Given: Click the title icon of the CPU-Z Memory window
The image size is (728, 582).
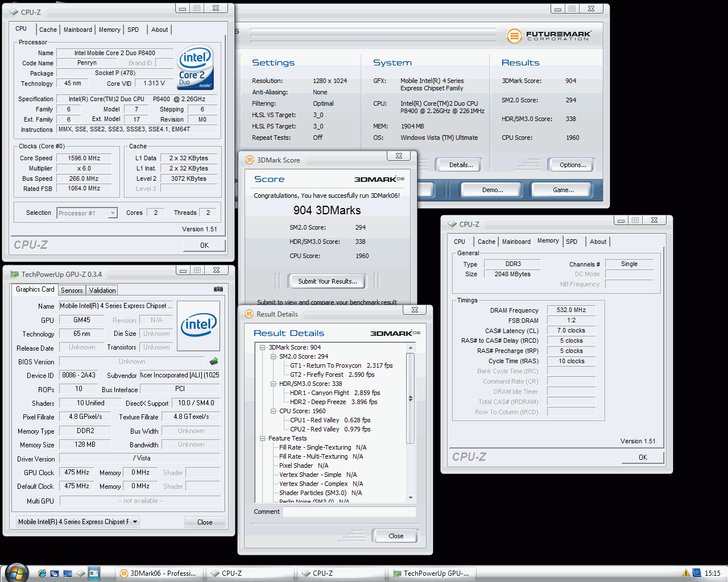Looking at the screenshot, I should pos(452,225).
